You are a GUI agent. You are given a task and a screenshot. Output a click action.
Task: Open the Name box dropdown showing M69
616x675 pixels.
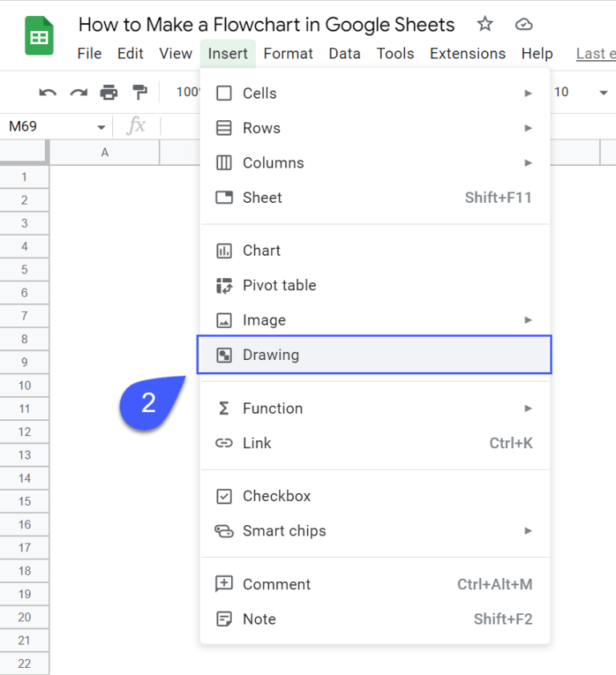(101, 126)
